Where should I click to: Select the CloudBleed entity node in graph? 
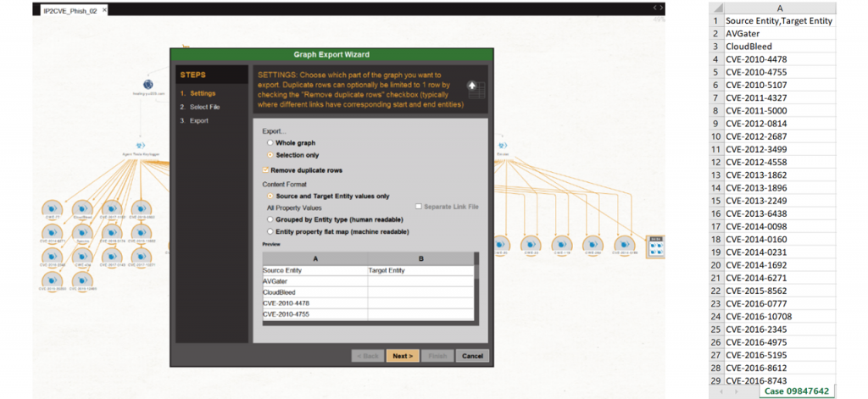(82, 208)
